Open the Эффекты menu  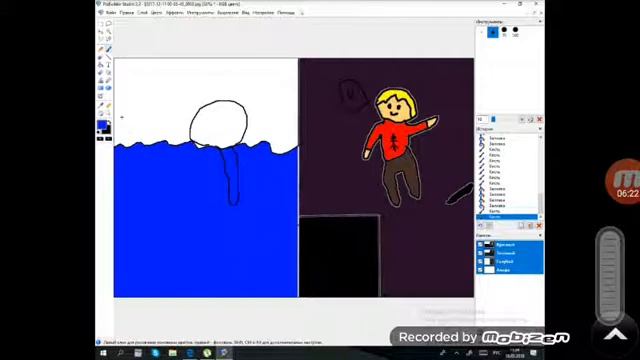tap(174, 13)
